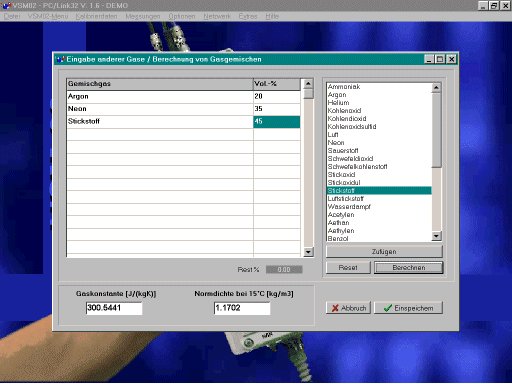Click the green checkmark icon on Einspeichern
Screen dimensions: 512x384
tap(388, 308)
